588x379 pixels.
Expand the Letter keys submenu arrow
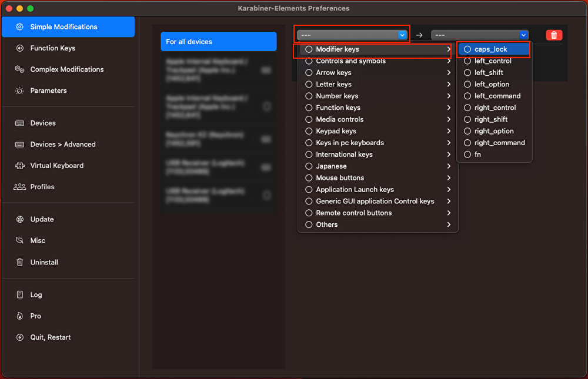click(x=449, y=84)
